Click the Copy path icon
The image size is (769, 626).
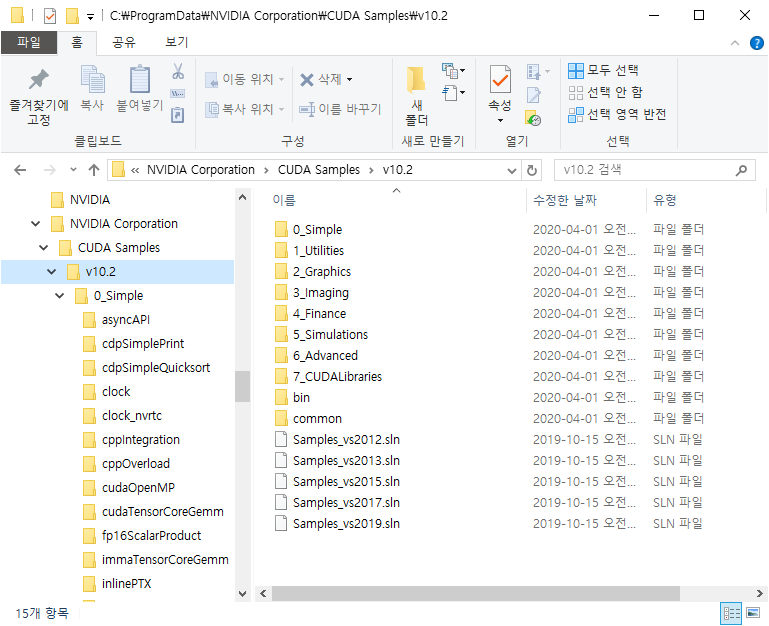pyautogui.click(x=178, y=93)
